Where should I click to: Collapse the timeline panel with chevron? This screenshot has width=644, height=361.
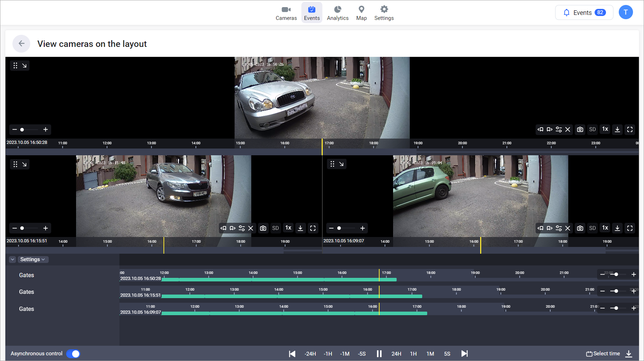(x=12, y=259)
